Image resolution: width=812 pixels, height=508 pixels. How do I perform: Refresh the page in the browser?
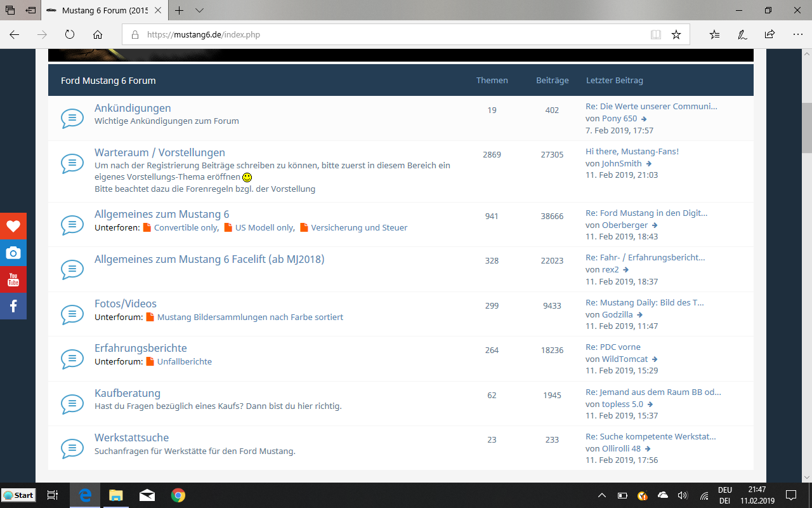coord(70,35)
